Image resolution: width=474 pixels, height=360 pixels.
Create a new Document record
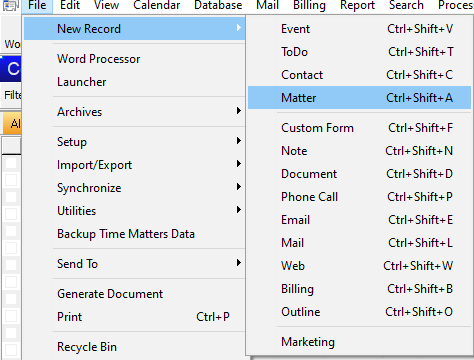click(x=359, y=174)
